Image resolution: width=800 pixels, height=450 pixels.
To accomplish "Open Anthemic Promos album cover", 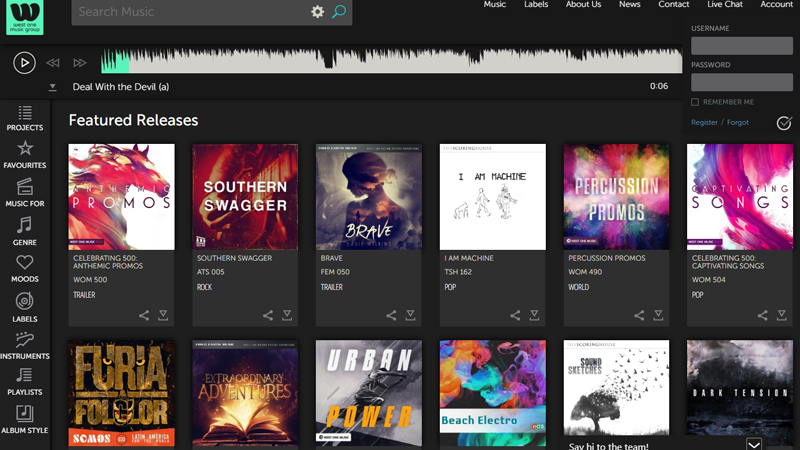I will pos(121,197).
